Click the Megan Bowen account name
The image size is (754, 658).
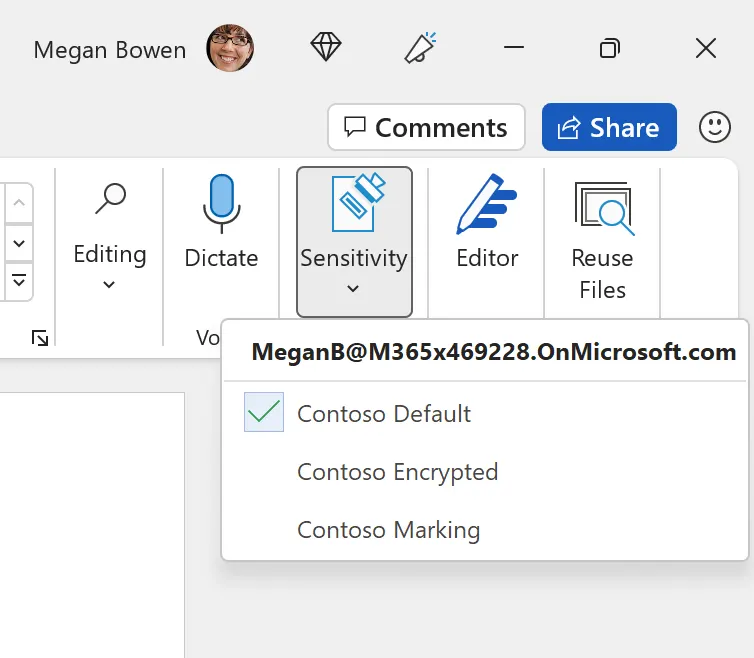coord(110,50)
